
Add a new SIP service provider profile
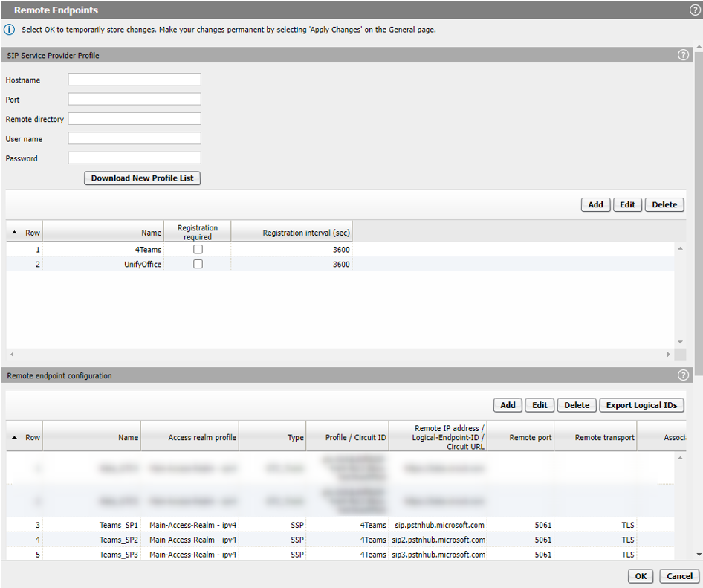(x=595, y=204)
